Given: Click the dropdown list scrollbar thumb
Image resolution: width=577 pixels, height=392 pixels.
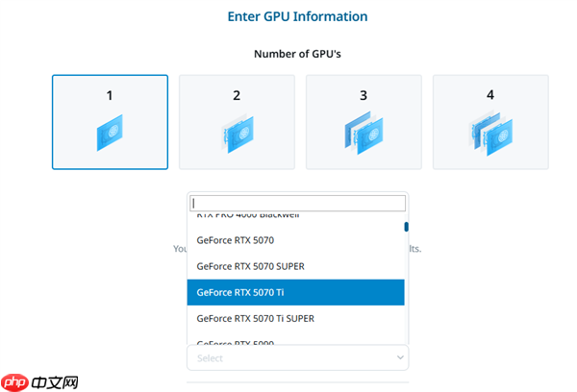Looking at the screenshot, I should [407, 228].
